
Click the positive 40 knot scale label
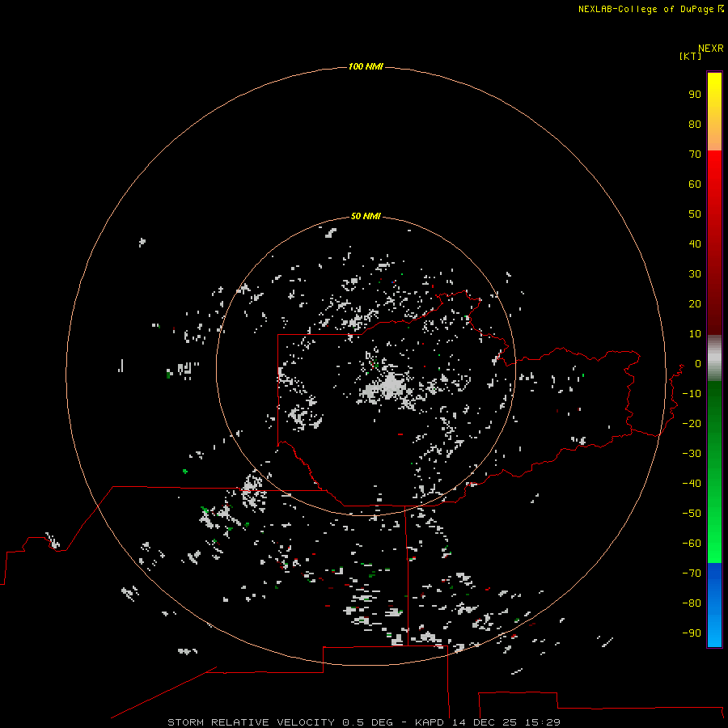(x=695, y=243)
